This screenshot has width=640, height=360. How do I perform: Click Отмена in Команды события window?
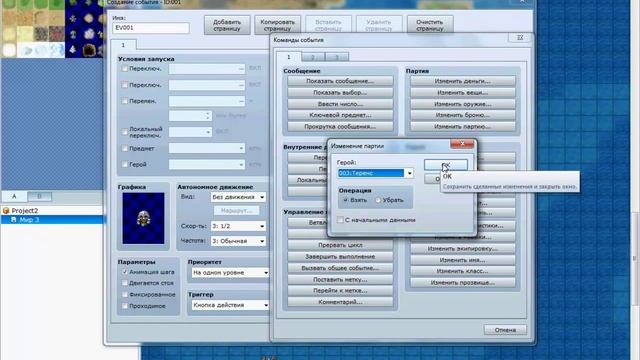(505, 330)
